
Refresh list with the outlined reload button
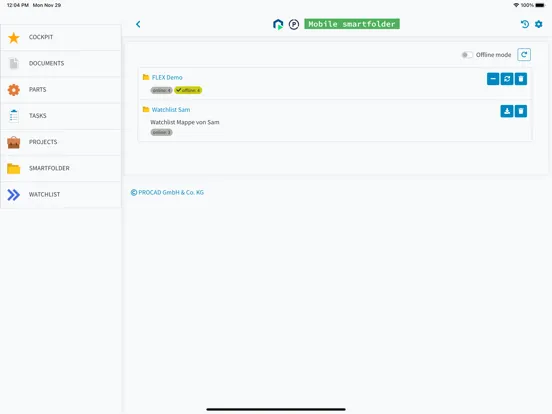(x=524, y=55)
